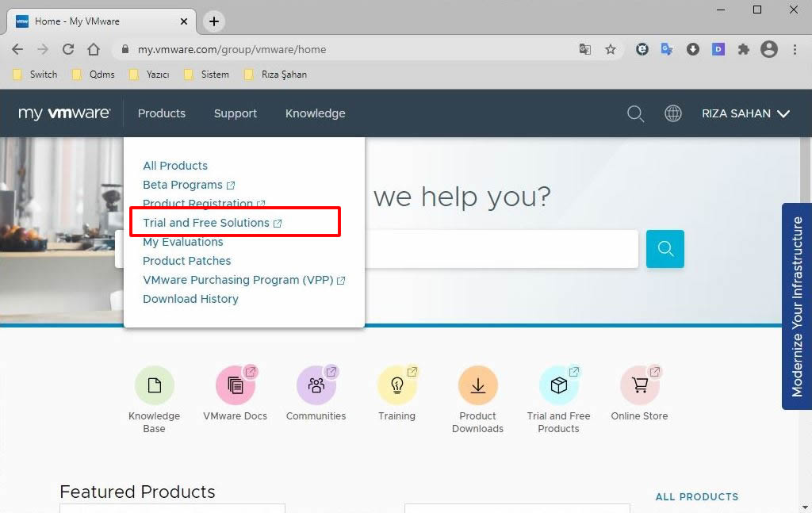This screenshot has width=812, height=513.
Task: Open the Trial and Free Products icon
Action: tap(558, 385)
